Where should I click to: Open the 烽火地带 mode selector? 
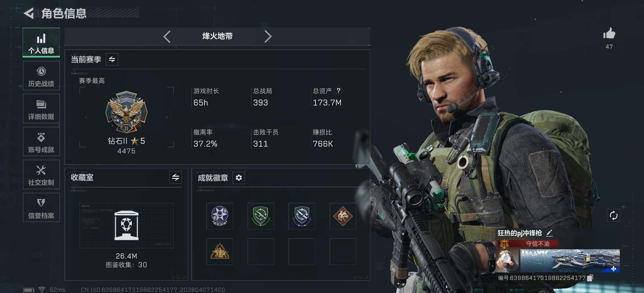coord(217,36)
